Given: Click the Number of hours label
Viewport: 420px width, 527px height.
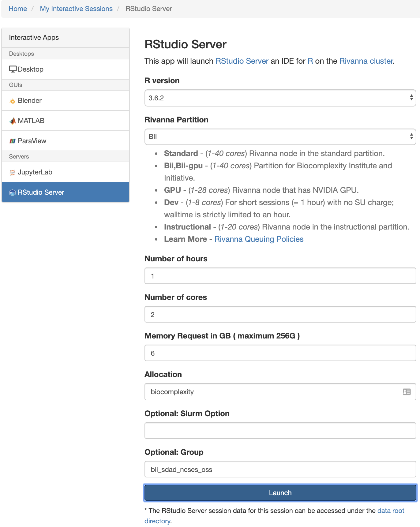Looking at the screenshot, I should coord(176,259).
